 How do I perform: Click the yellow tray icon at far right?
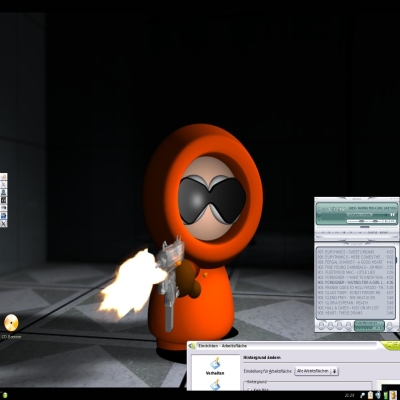393,395
